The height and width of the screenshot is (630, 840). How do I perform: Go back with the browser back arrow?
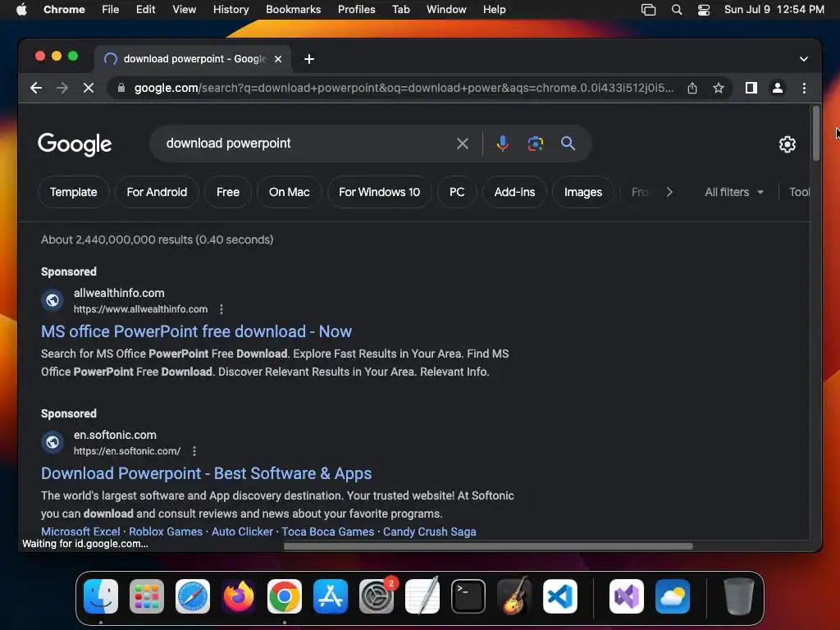coord(36,88)
